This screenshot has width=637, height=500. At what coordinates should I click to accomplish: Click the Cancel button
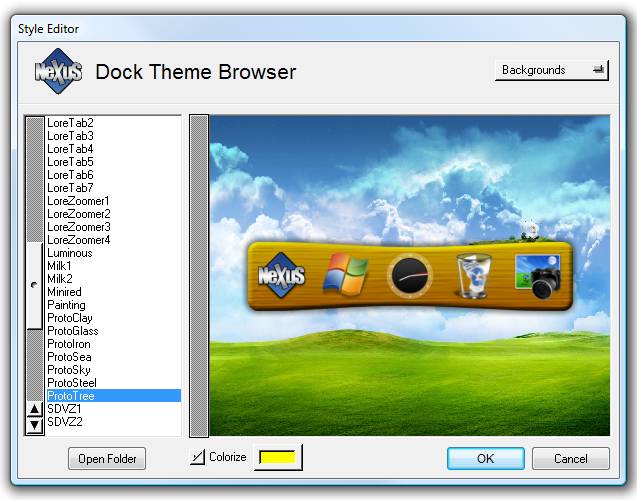tap(570, 459)
